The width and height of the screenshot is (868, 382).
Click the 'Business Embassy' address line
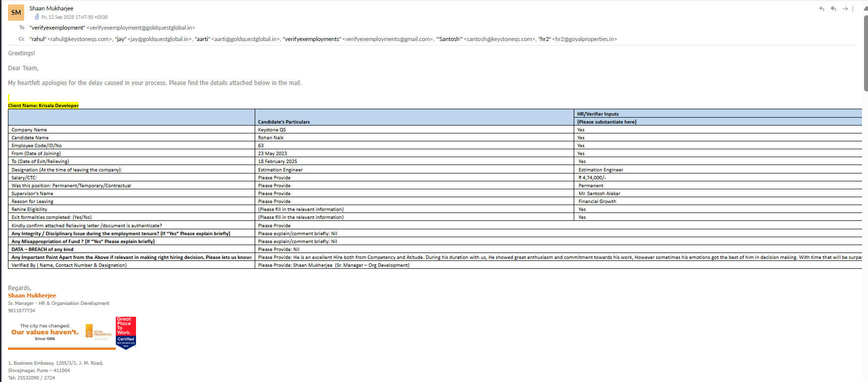coord(55,363)
